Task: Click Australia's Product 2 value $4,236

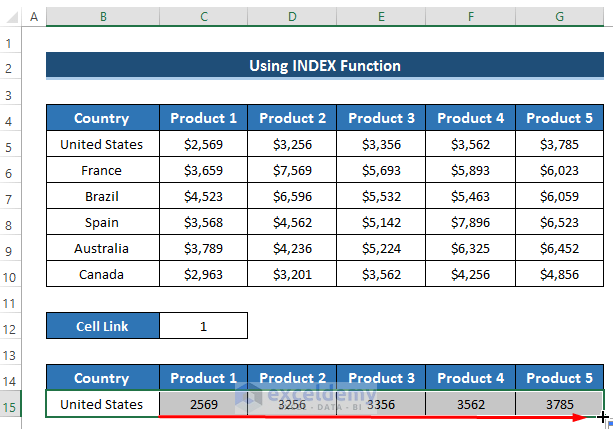Action: [292, 248]
